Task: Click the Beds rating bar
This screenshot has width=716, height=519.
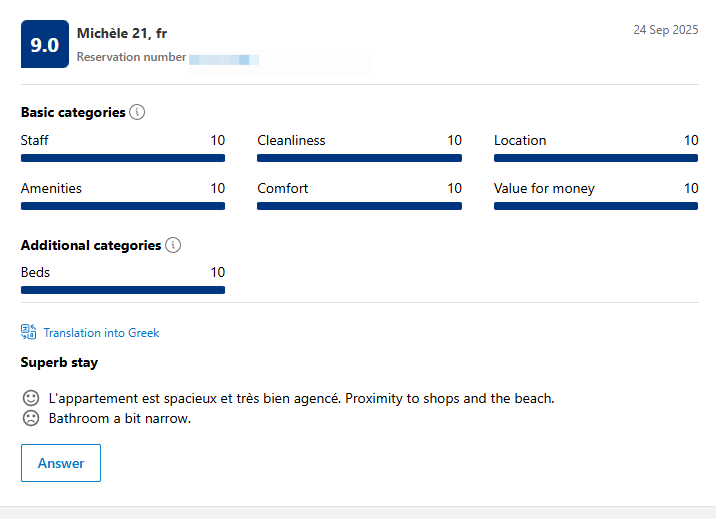Action: (x=123, y=290)
